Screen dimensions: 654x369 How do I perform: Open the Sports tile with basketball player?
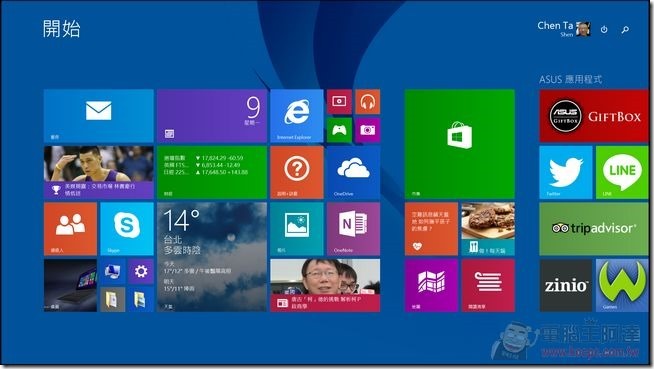pos(98,172)
